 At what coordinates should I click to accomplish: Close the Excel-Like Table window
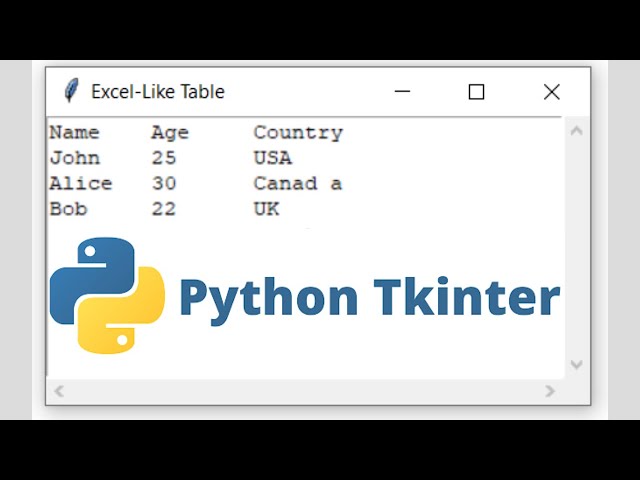(x=551, y=92)
